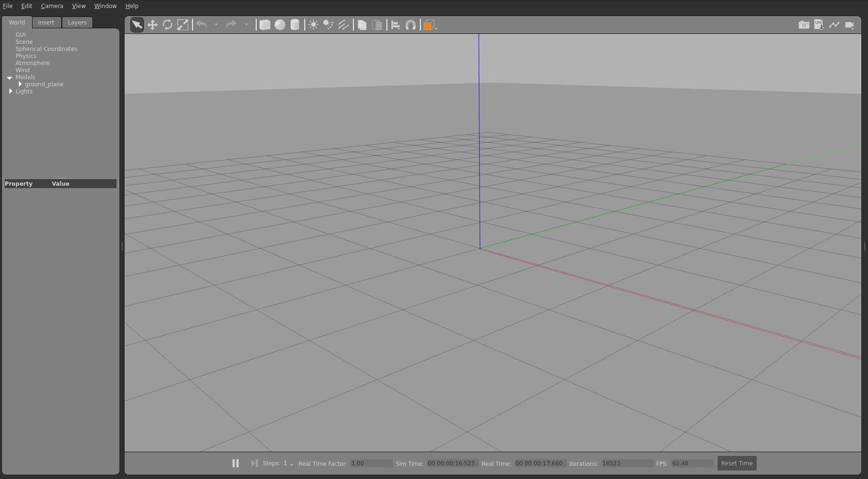Select the rotate mode tool

tap(167, 25)
